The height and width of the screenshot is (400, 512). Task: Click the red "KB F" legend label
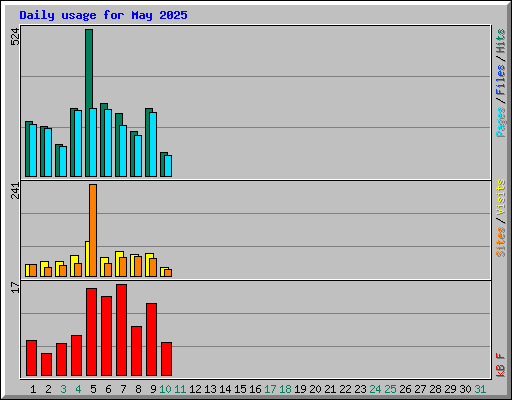[500, 365]
